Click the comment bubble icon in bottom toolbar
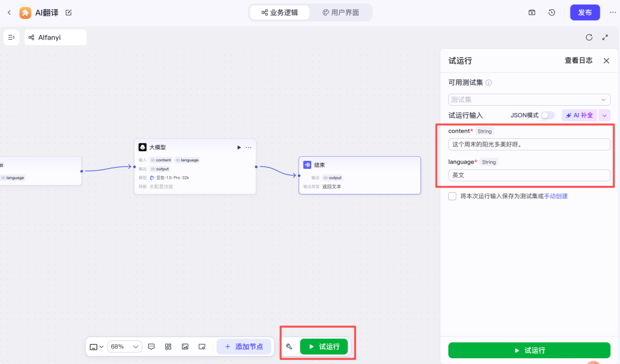 click(152, 347)
